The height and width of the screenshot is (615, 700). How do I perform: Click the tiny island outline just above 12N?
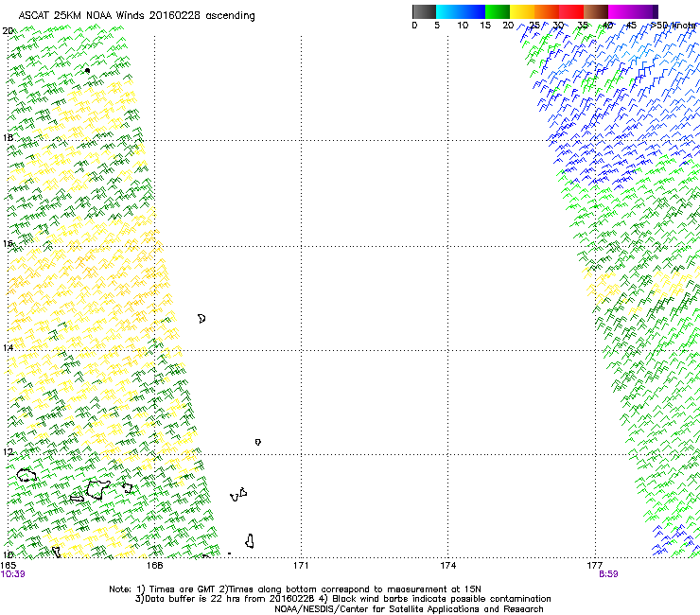(x=258, y=442)
